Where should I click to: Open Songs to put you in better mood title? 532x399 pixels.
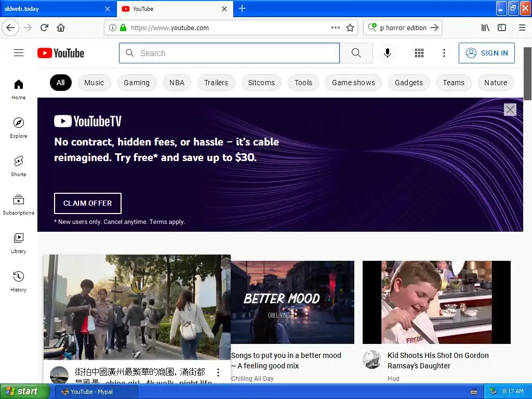[x=286, y=361]
